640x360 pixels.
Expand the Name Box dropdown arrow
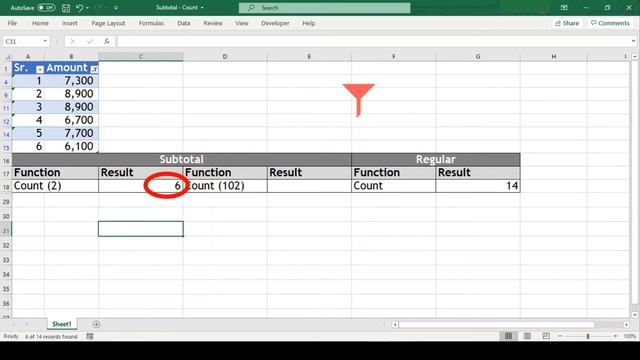[45, 41]
